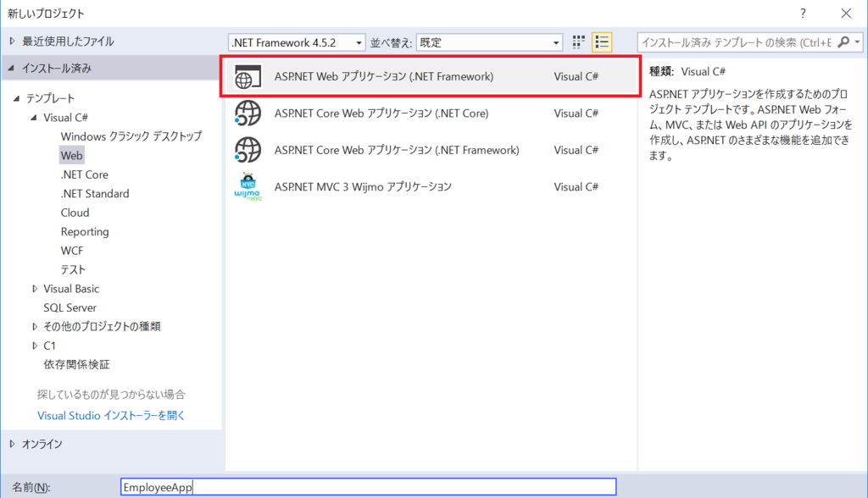Select ASP.NET Core Web アプリケーション (.NET Framework) template
Viewport: 868px width, 498px height.
431,150
